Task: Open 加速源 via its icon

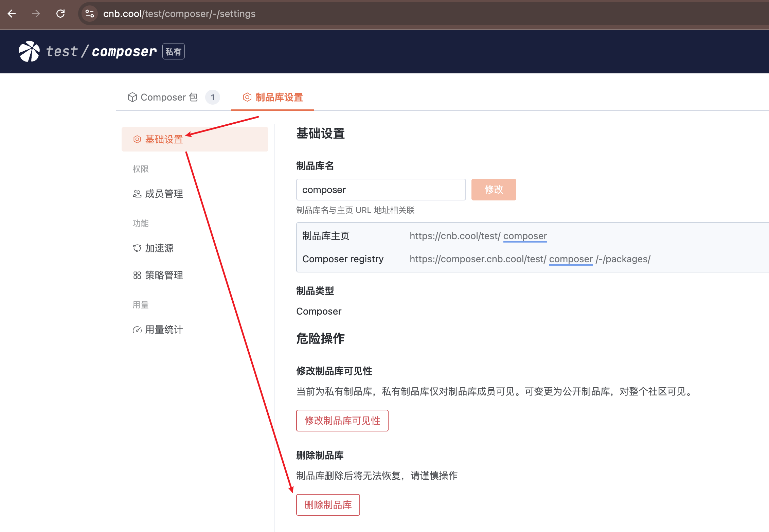Action: click(137, 248)
